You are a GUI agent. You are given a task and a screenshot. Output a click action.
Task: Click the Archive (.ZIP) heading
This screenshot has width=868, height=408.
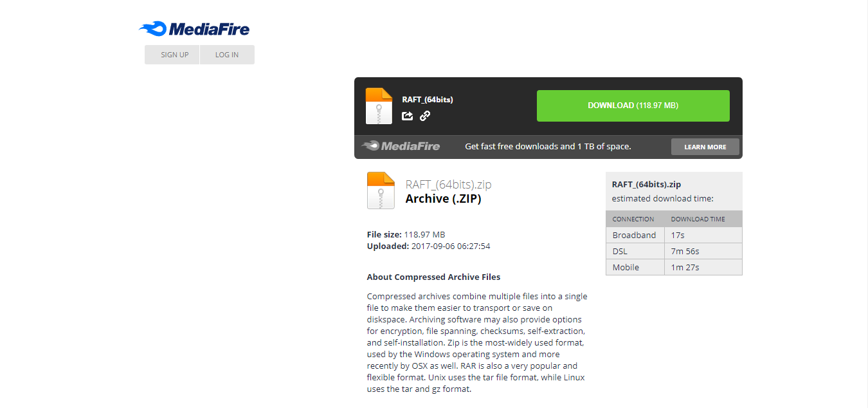[444, 199]
